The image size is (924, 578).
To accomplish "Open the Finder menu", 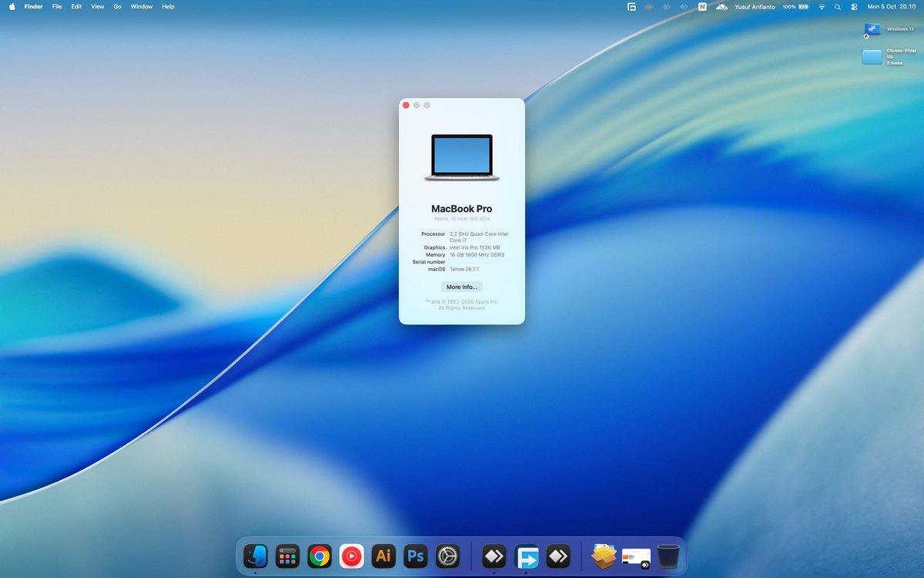I will (33, 6).
